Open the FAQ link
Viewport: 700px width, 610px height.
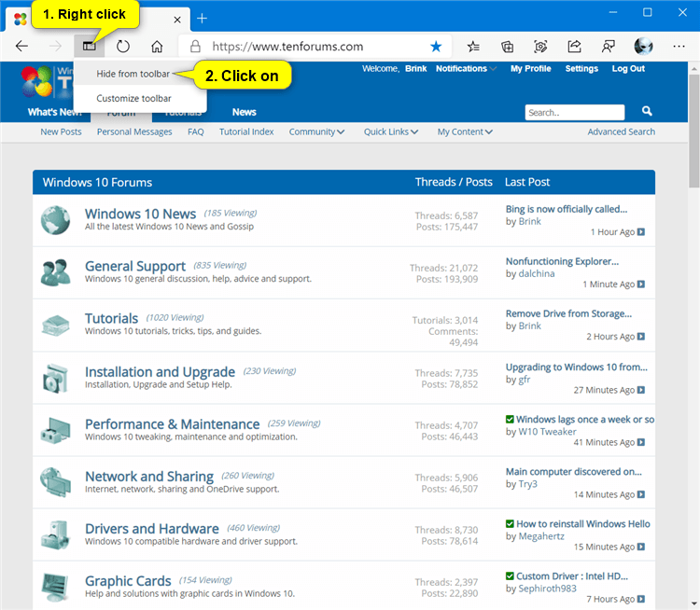(x=196, y=132)
